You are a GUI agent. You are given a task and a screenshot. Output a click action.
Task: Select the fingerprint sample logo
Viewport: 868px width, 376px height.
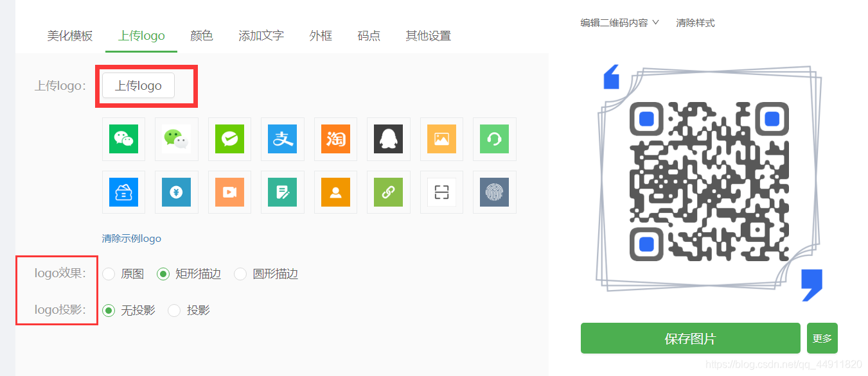(495, 192)
